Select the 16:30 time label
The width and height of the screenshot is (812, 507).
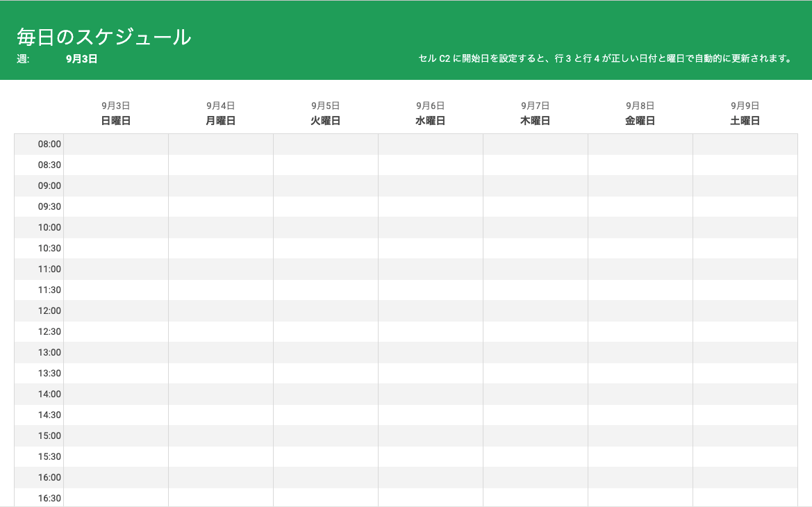click(49, 498)
